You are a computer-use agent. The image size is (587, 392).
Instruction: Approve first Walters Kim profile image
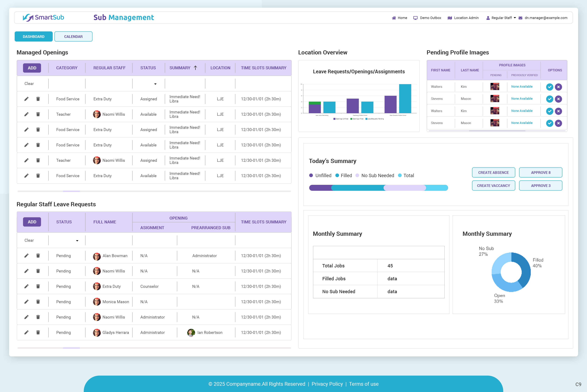[549, 87]
